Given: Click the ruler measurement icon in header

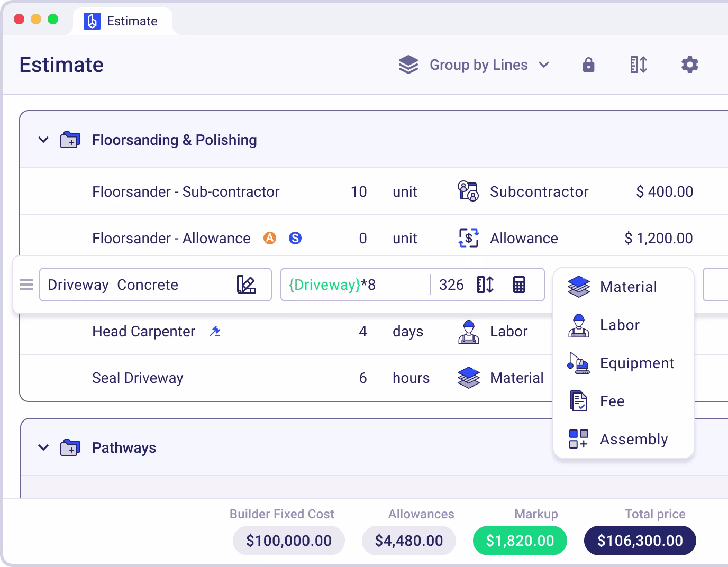Looking at the screenshot, I should pos(639,65).
